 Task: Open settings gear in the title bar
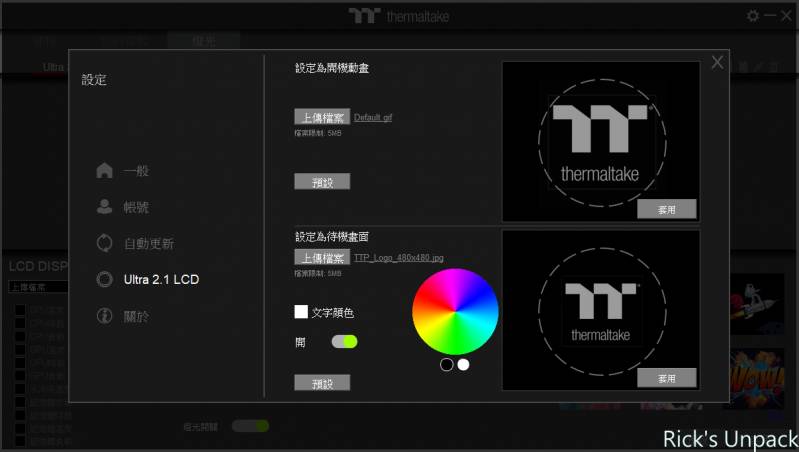(753, 16)
